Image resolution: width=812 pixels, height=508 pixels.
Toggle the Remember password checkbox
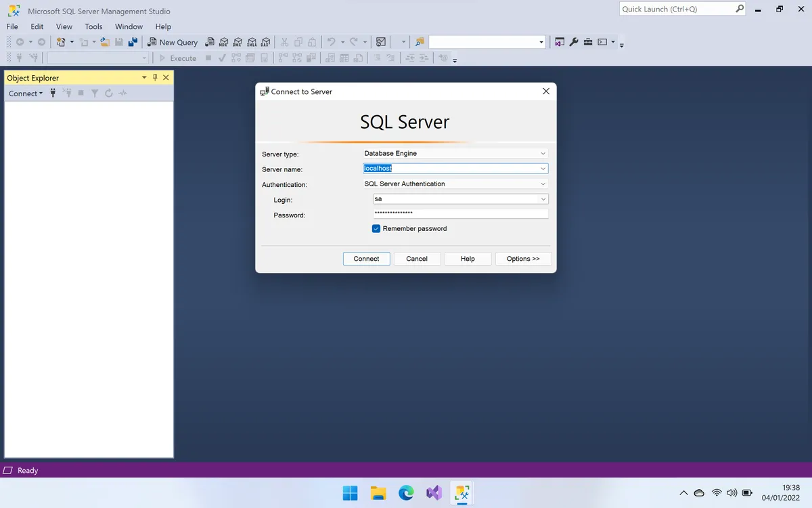pyautogui.click(x=376, y=229)
